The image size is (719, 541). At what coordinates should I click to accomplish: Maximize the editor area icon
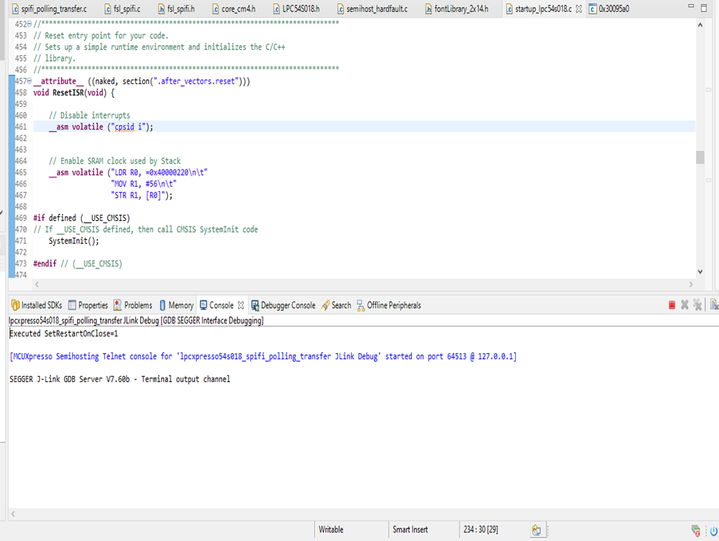click(x=704, y=8)
